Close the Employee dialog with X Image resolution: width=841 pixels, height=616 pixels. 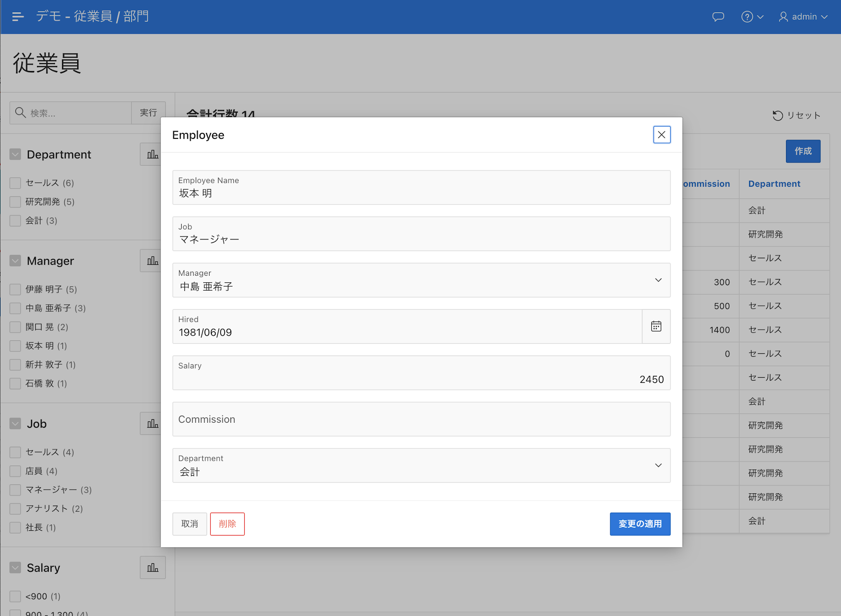pos(662,135)
